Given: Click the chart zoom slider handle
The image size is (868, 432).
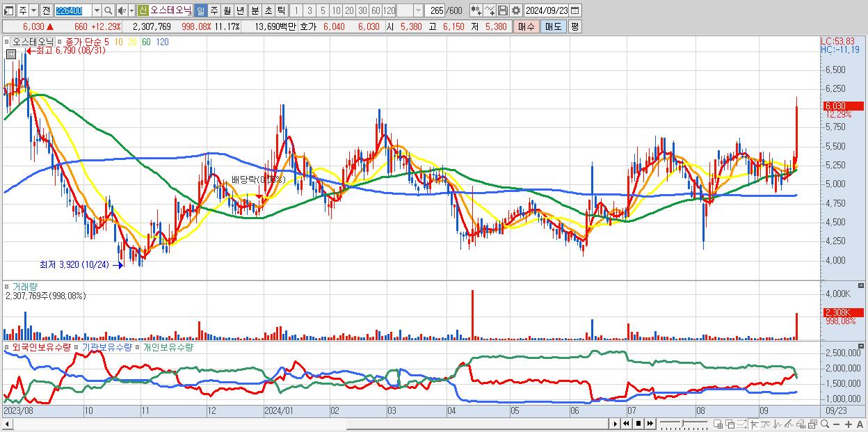Looking at the screenshot, I should click(683, 423).
